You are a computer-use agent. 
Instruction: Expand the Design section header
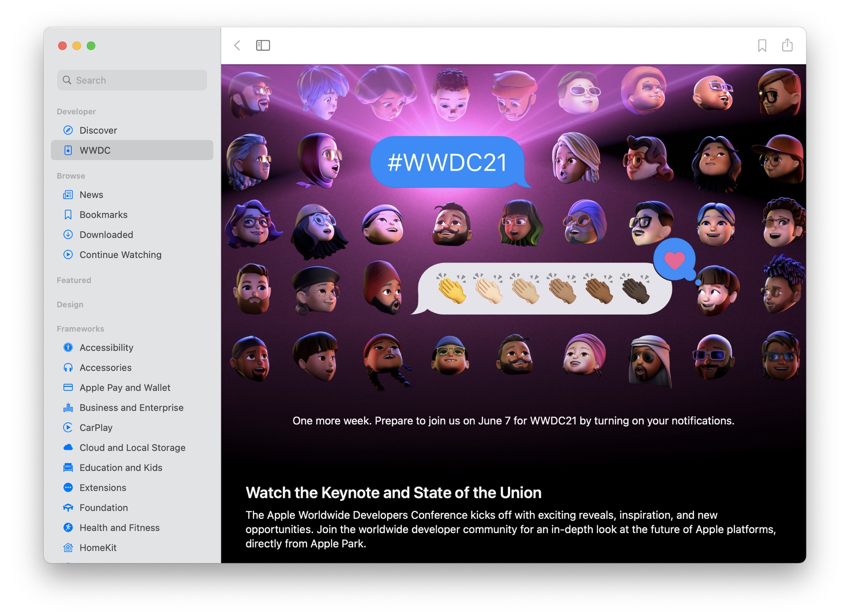pos(70,304)
